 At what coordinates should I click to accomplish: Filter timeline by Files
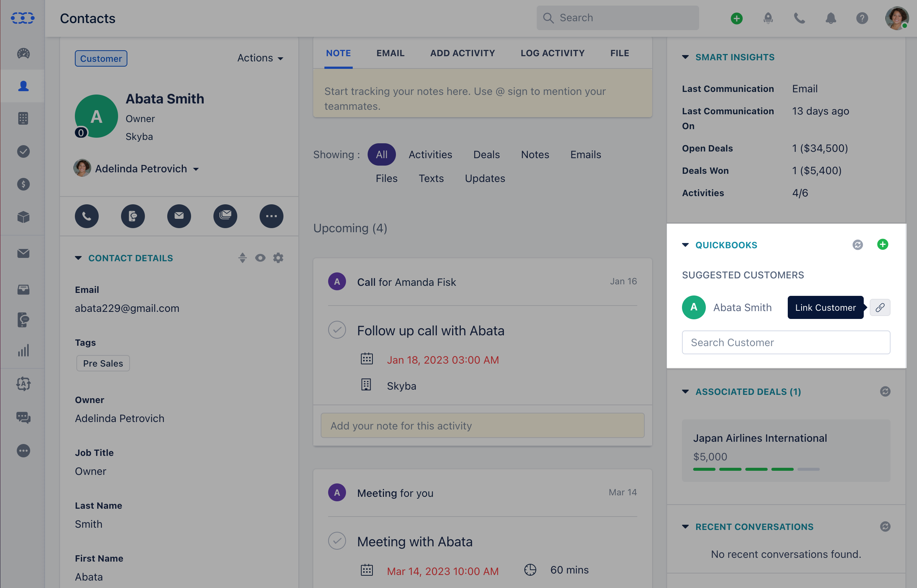(x=387, y=178)
